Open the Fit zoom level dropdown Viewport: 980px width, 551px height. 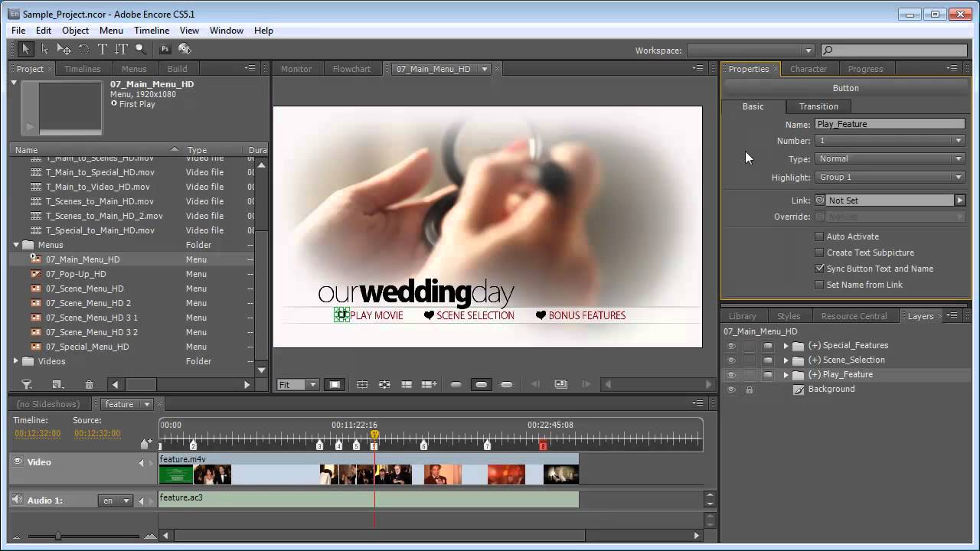(297, 384)
